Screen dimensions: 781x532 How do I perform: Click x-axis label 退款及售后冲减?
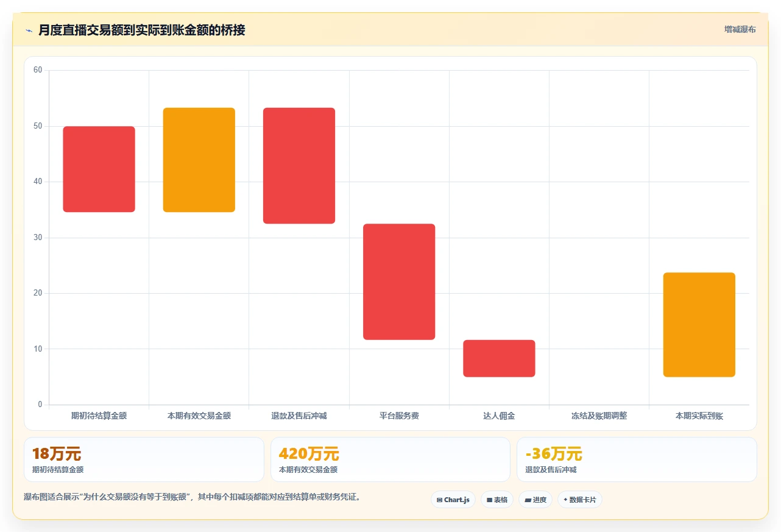pyautogui.click(x=299, y=416)
